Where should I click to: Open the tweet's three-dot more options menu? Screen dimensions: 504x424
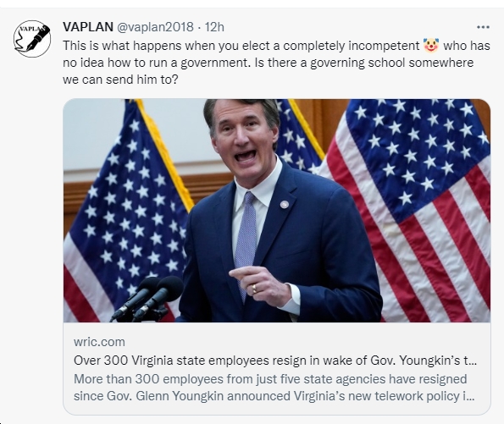tap(483, 27)
